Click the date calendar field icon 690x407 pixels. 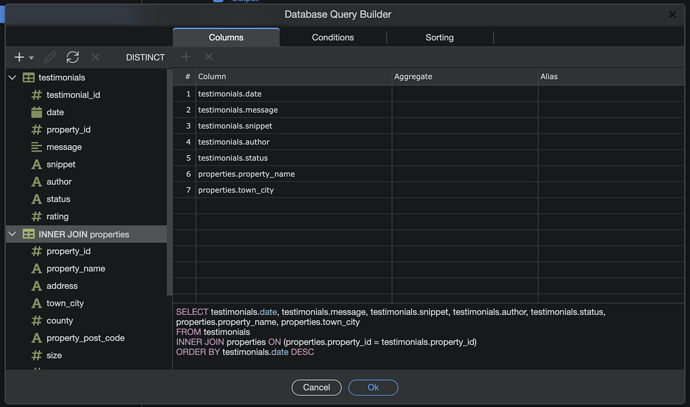tap(37, 112)
